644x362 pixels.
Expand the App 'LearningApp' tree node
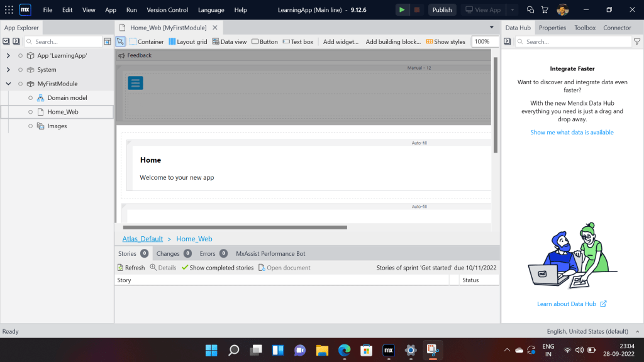coord(8,55)
